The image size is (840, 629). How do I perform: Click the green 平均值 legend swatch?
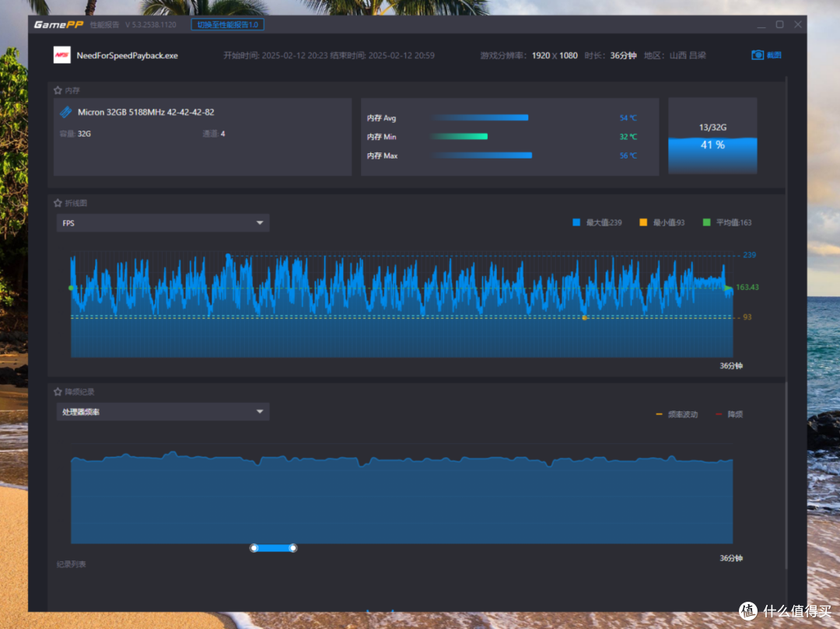pos(706,222)
